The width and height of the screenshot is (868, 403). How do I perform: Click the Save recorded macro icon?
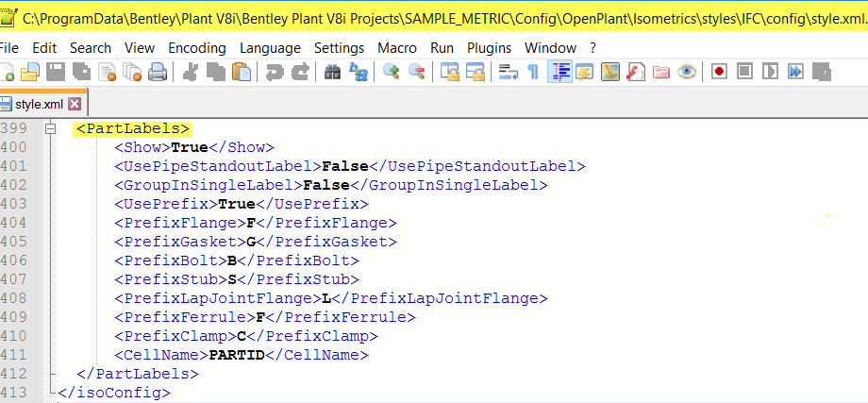(822, 72)
